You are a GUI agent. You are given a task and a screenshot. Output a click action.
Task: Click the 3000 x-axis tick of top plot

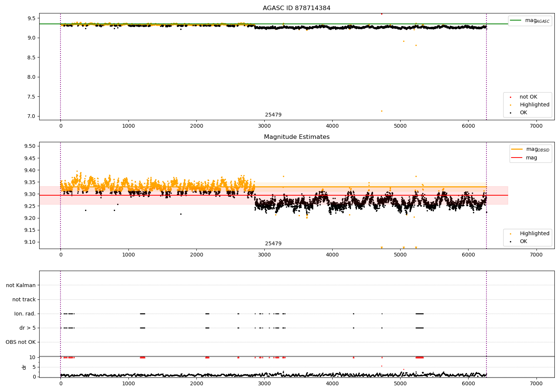[264, 126]
